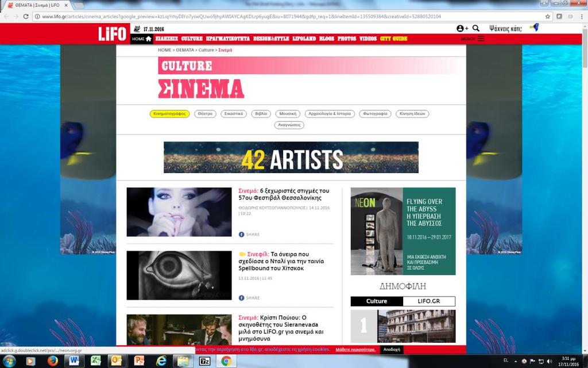The image size is (588, 368).
Task: Open 7-Zip from the taskbar
Action: (204, 361)
